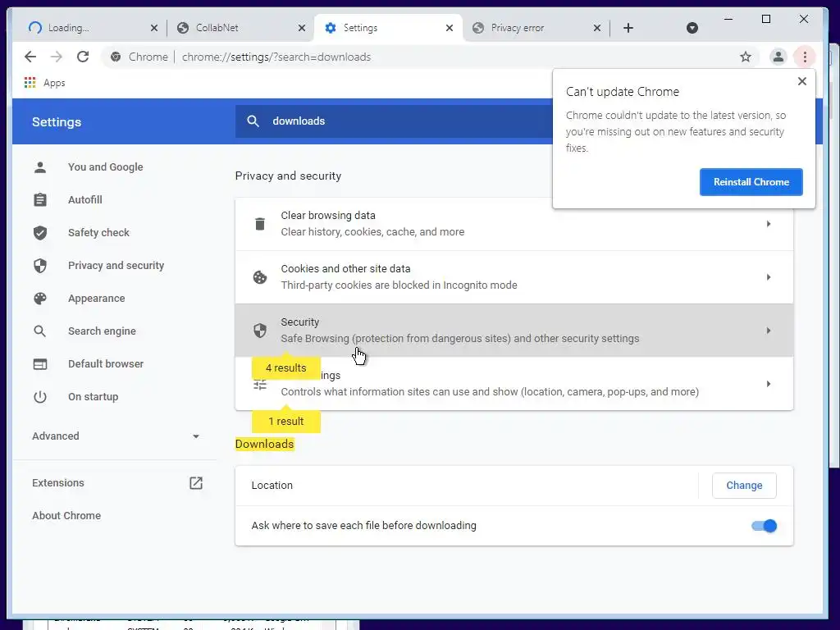Select Appearance in sidebar
Image resolution: width=840 pixels, height=630 pixels.
pyautogui.click(x=97, y=299)
